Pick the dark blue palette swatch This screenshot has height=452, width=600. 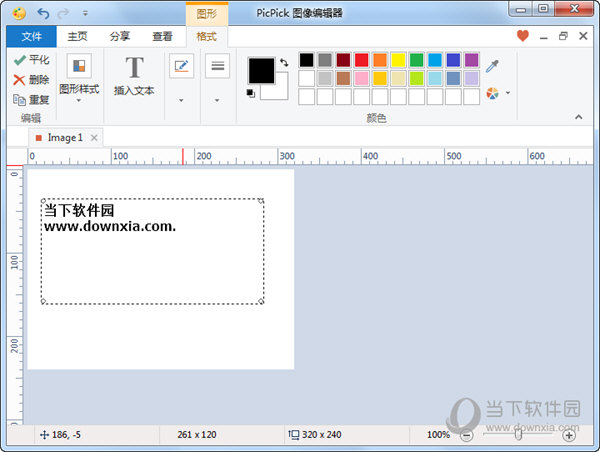[453, 60]
